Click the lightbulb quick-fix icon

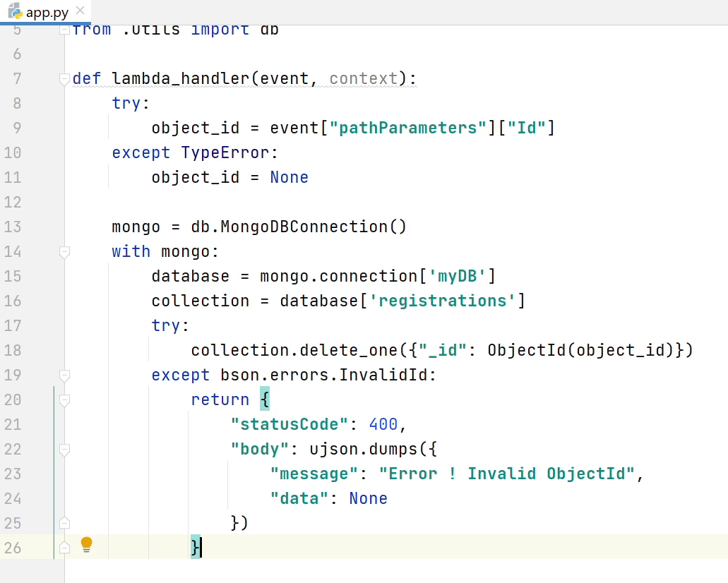point(86,544)
